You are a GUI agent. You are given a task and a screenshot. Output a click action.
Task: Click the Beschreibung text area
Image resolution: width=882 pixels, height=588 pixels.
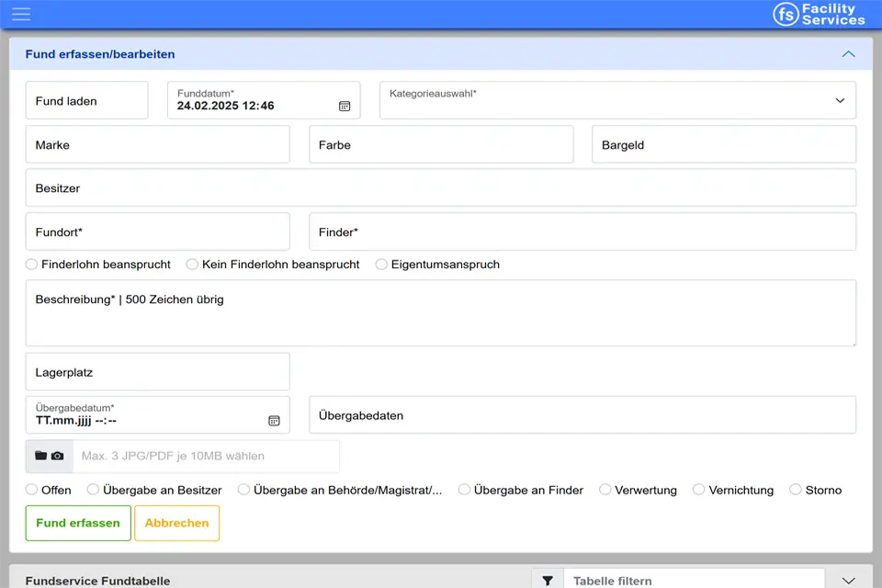click(440, 313)
